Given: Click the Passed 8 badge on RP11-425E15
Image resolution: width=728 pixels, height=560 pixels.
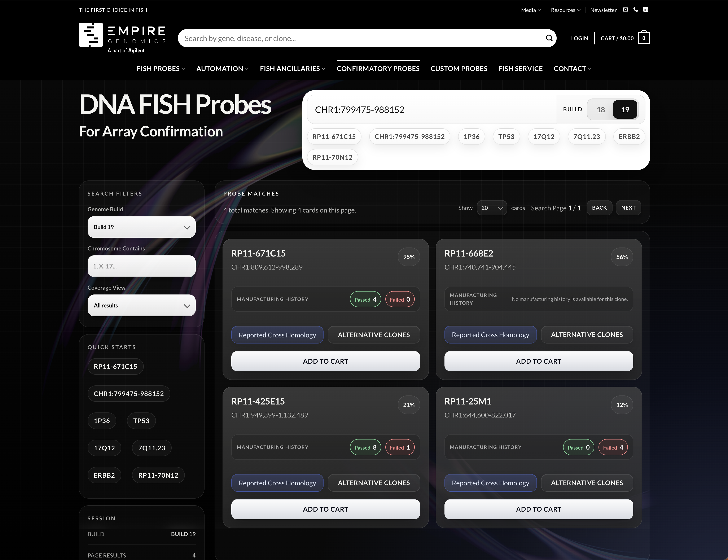Looking at the screenshot, I should [365, 447].
